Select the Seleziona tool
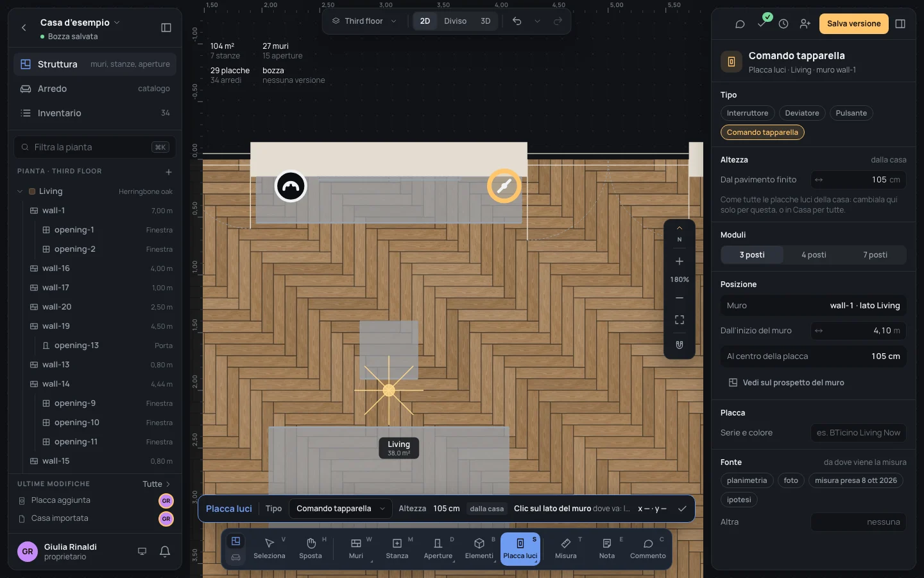 (269, 549)
